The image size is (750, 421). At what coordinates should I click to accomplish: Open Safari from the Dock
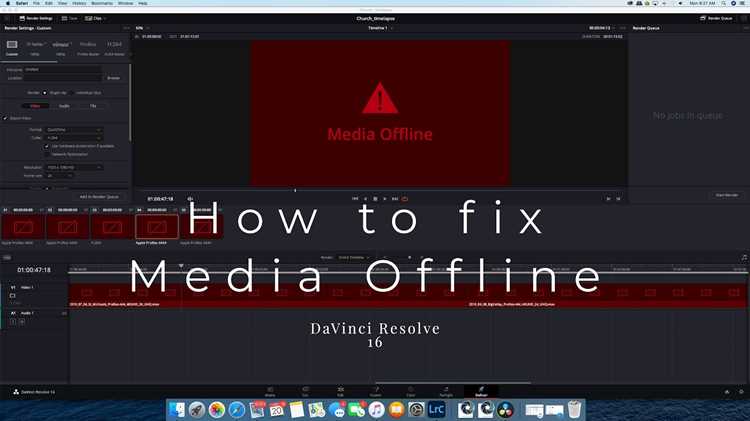tap(237, 410)
